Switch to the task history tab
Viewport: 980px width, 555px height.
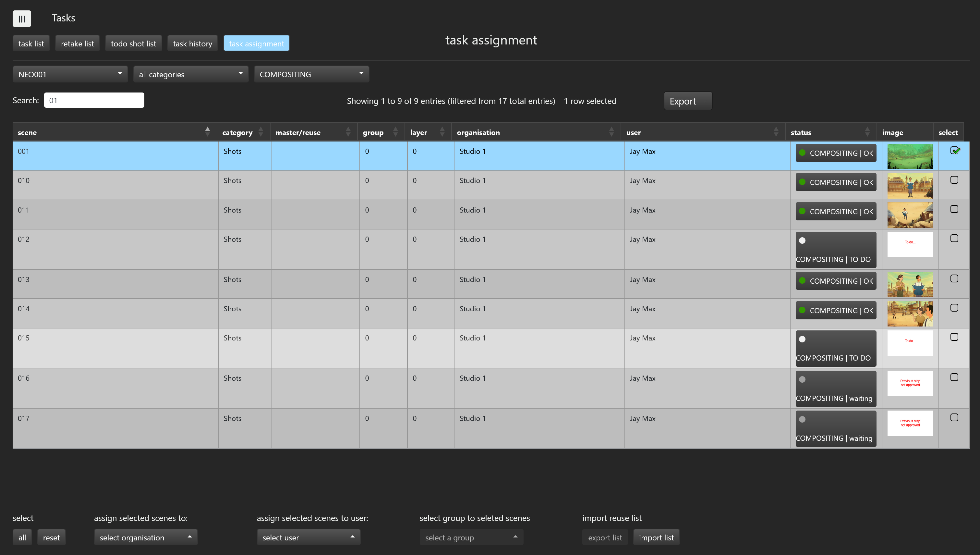pyautogui.click(x=192, y=43)
